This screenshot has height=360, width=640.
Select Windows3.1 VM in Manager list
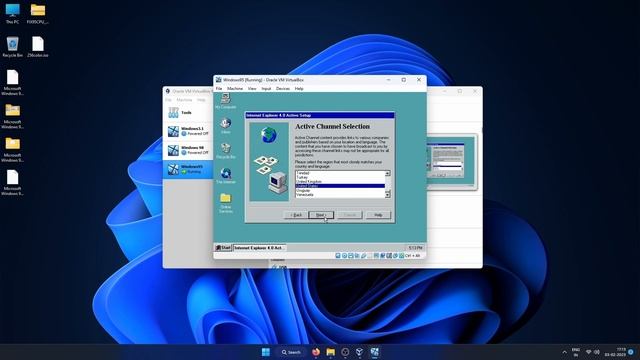click(188, 131)
